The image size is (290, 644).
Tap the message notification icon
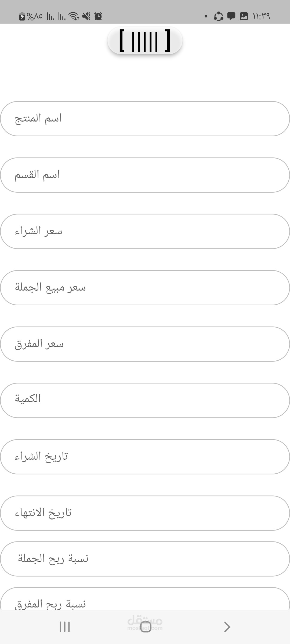pos(231,16)
